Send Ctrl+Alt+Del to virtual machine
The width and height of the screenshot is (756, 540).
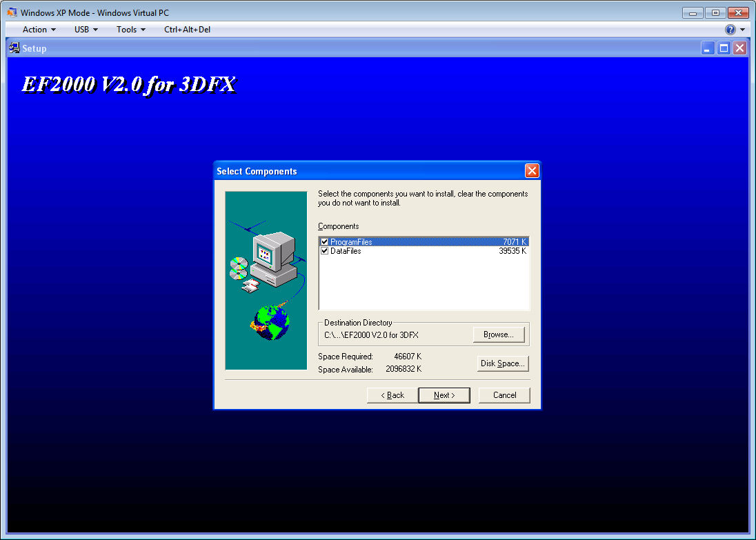pyautogui.click(x=187, y=30)
